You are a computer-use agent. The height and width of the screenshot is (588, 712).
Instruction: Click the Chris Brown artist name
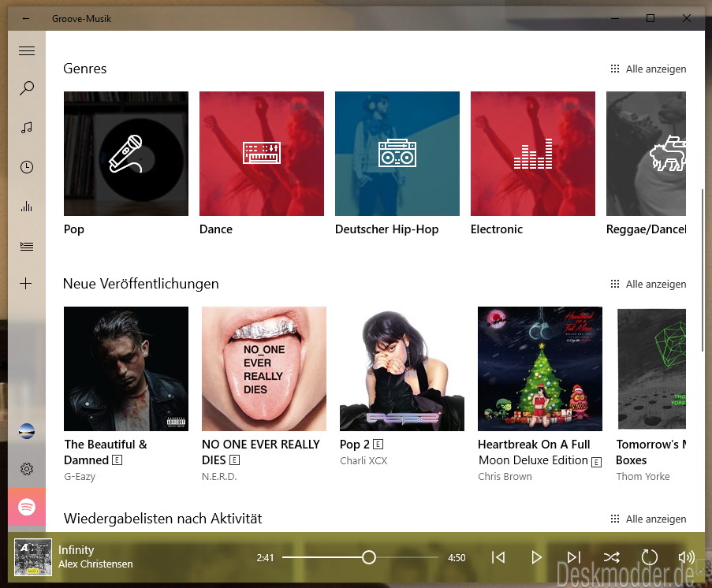pos(505,476)
